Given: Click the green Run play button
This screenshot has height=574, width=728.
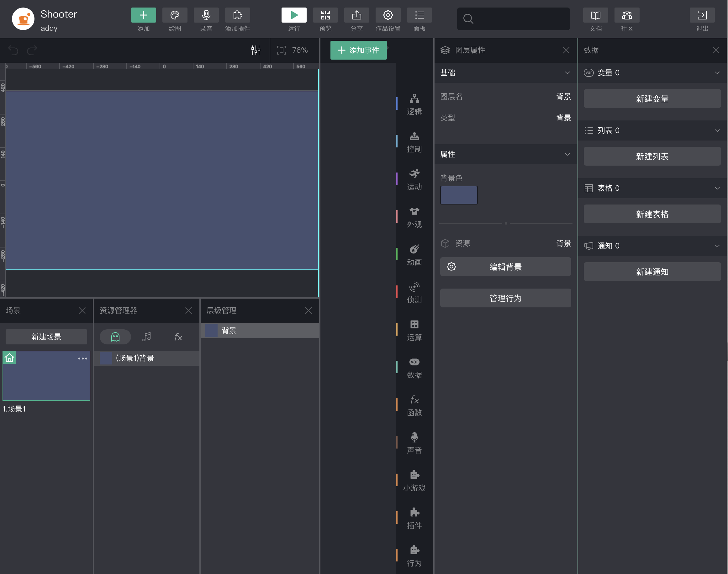Looking at the screenshot, I should (x=294, y=15).
